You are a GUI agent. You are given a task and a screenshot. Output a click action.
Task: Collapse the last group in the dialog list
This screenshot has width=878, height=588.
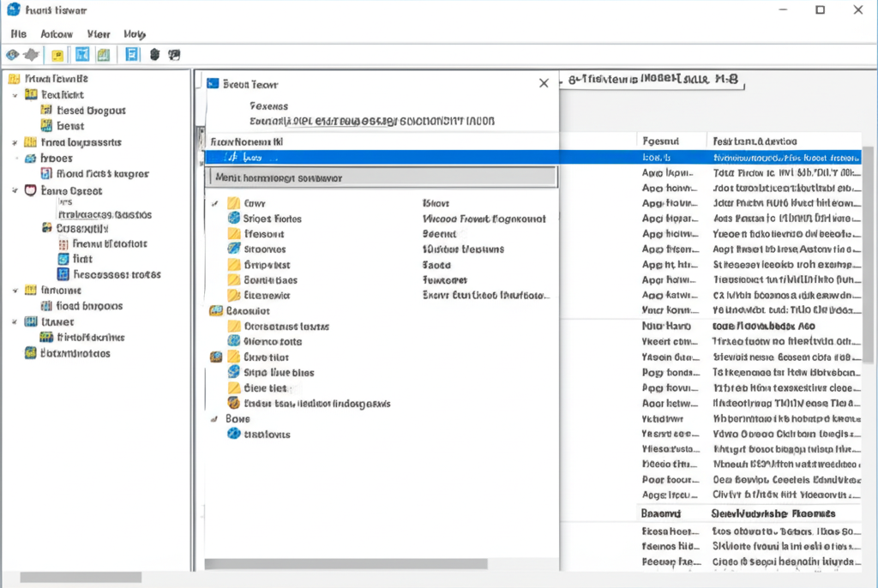tap(214, 419)
